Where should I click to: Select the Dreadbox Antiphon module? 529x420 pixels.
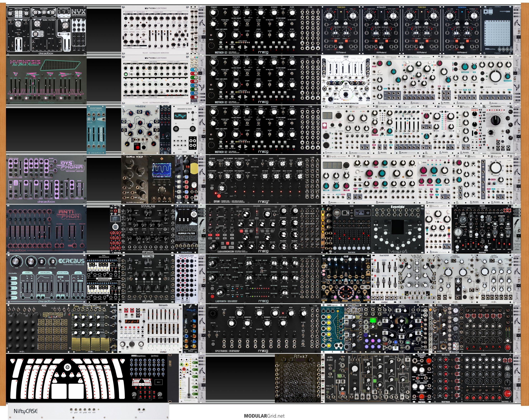46,229
